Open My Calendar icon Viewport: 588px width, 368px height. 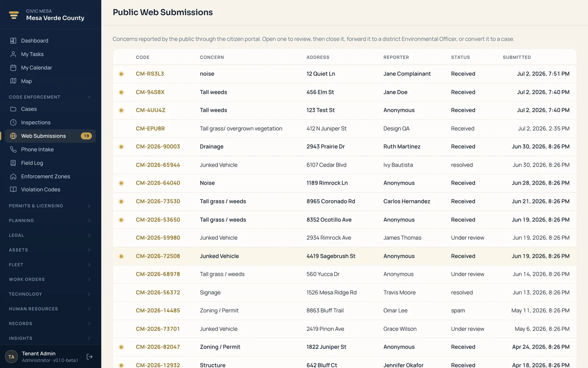pos(13,68)
